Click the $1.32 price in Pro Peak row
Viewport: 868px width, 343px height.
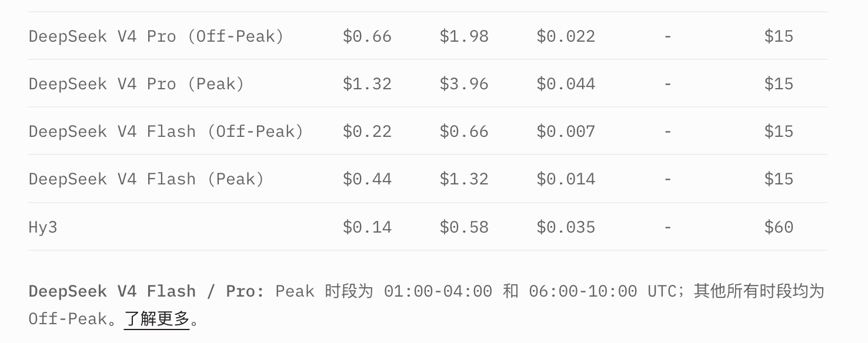[x=367, y=84]
